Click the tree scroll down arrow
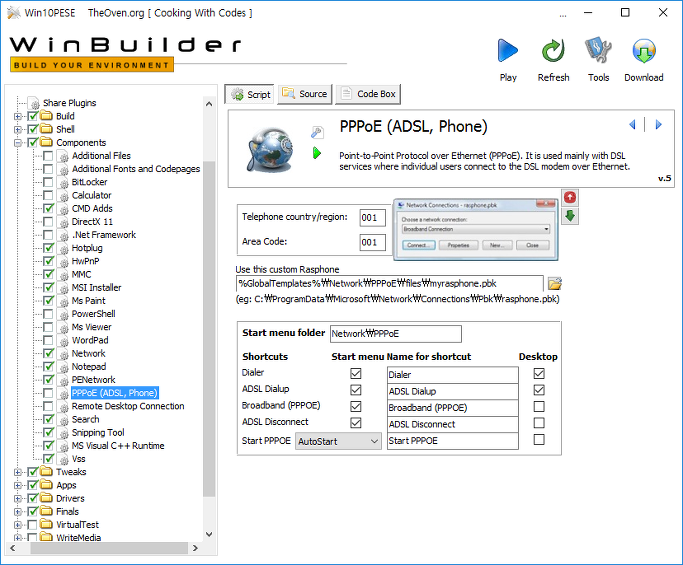683x565 pixels. [209, 535]
